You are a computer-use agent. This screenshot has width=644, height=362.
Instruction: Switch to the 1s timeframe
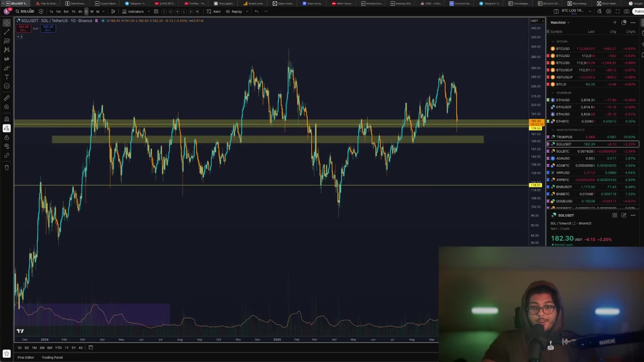pyautogui.click(x=51, y=11)
